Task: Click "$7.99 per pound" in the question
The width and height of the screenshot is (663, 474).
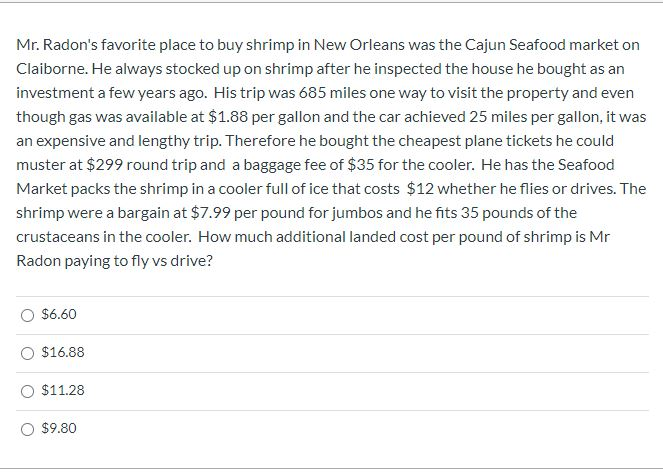Action: [240, 213]
